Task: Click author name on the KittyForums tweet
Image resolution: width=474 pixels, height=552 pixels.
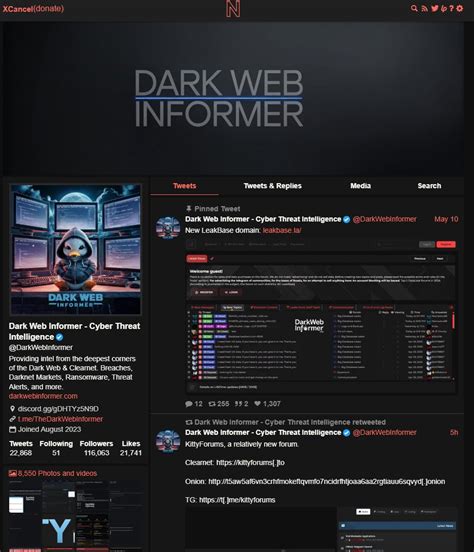Action: [x=263, y=433]
